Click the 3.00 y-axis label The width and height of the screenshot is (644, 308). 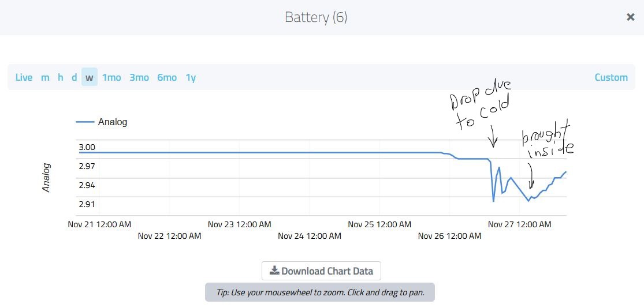87,147
